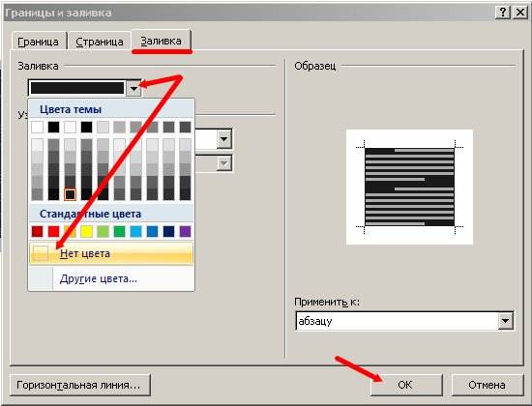Open 'Горизонтальная линия...' button
Screen dimensions: 532x406
(x=79, y=385)
